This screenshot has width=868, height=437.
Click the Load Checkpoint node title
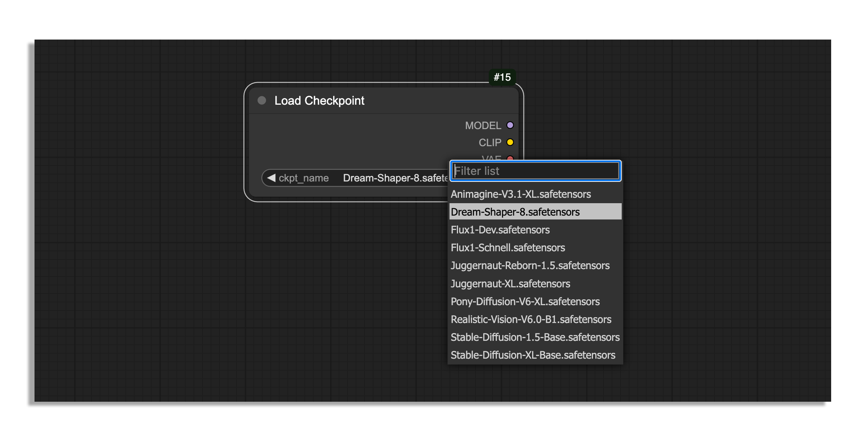point(319,101)
